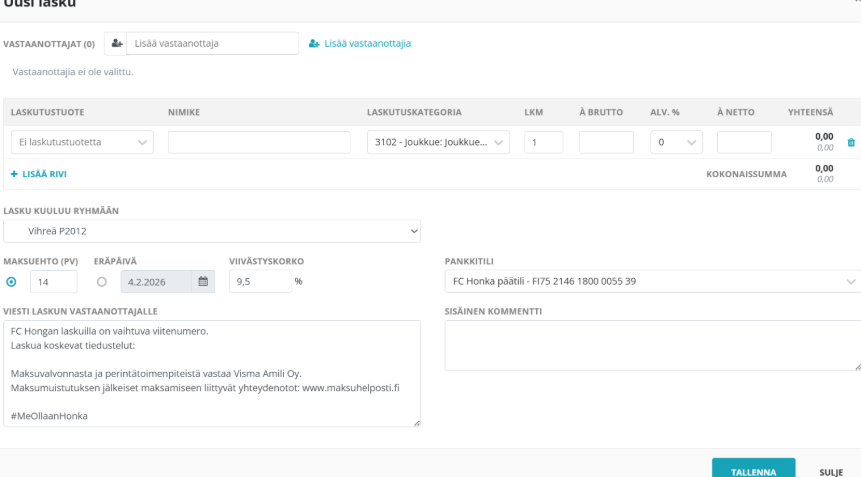Focus the Nimike text field
Viewport: 861px width, 477px height.
click(x=259, y=143)
